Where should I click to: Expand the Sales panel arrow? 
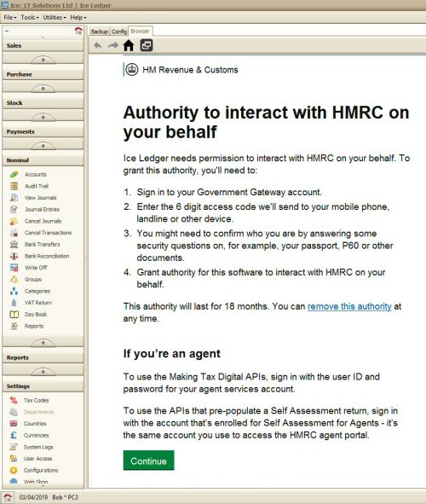pos(43,60)
